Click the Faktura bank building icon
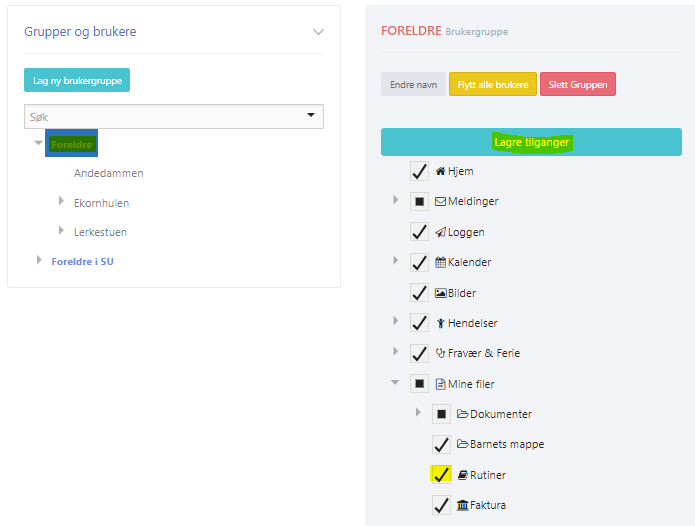 coord(462,505)
